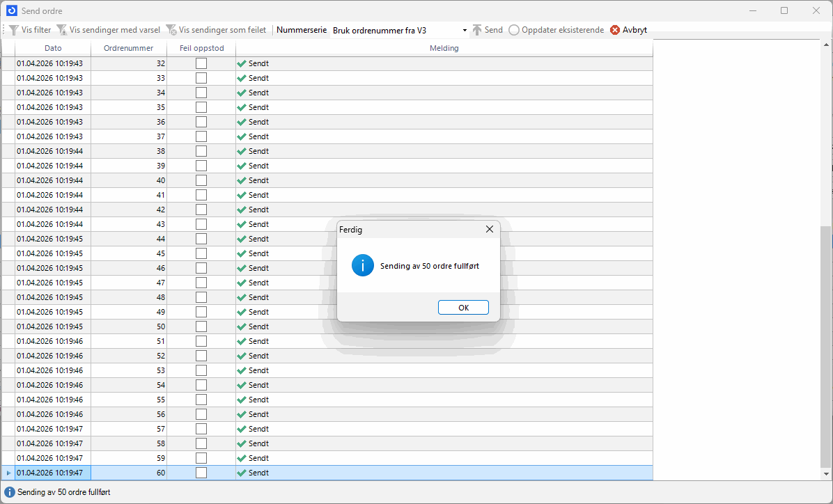Screen dimensions: 833x504
Task: Select the Oppdater eksisterende radio button
Action: (514, 30)
